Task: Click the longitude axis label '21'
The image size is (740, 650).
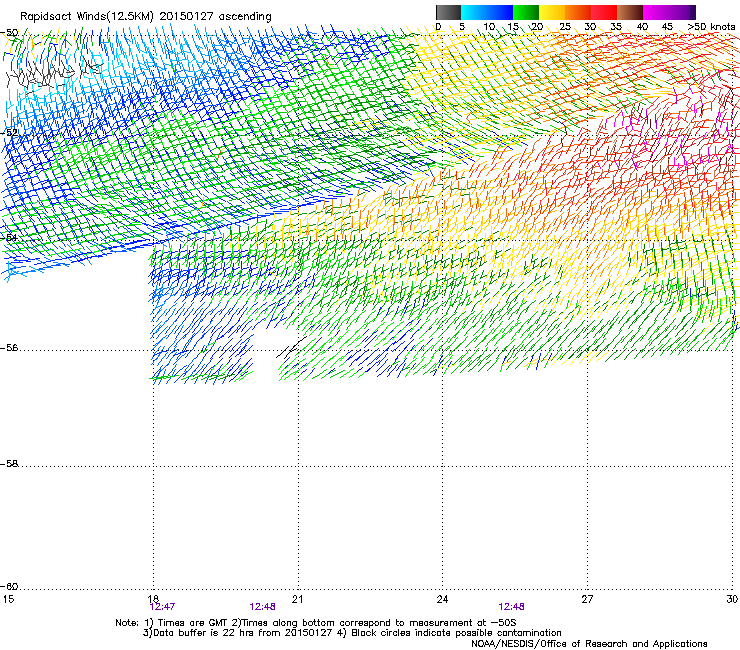Action: point(297,599)
